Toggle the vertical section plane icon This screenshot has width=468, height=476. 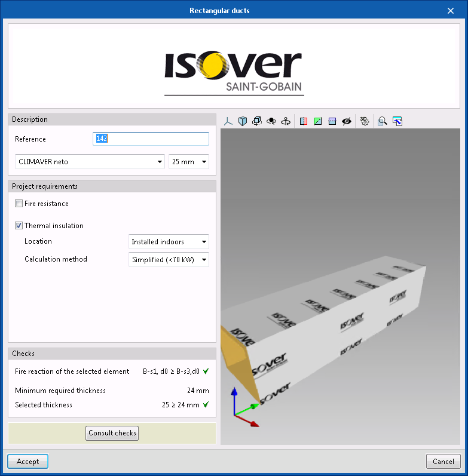[x=303, y=121]
